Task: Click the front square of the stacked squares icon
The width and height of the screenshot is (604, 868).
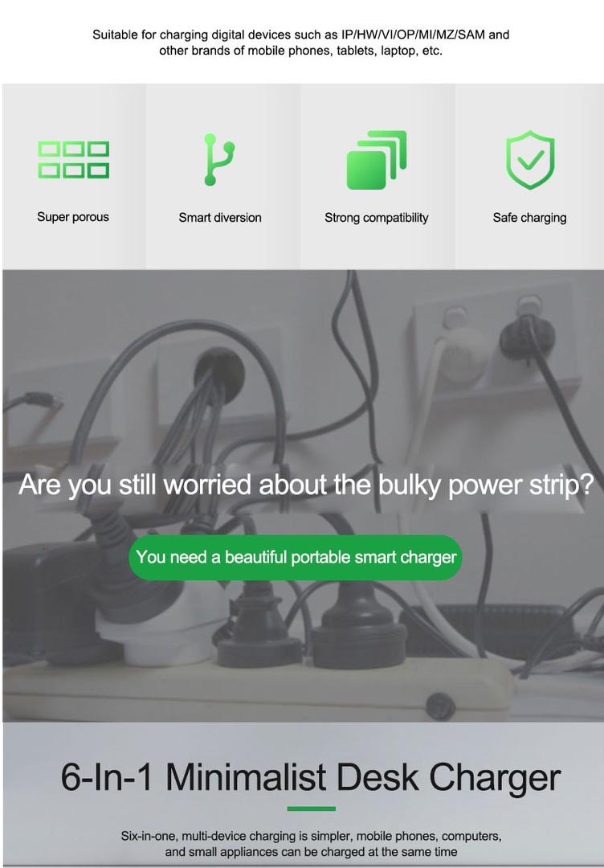Action: (366, 170)
